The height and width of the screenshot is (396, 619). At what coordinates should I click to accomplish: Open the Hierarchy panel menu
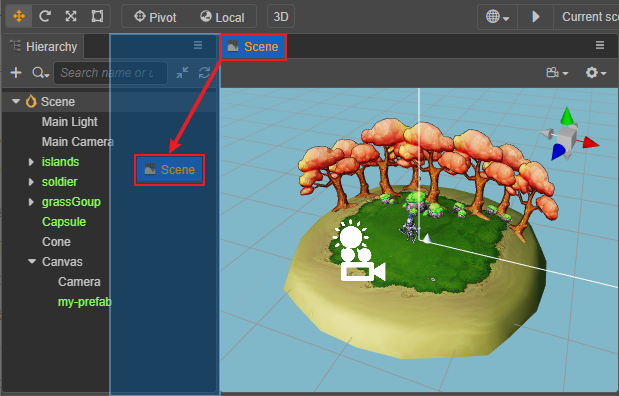[198, 45]
